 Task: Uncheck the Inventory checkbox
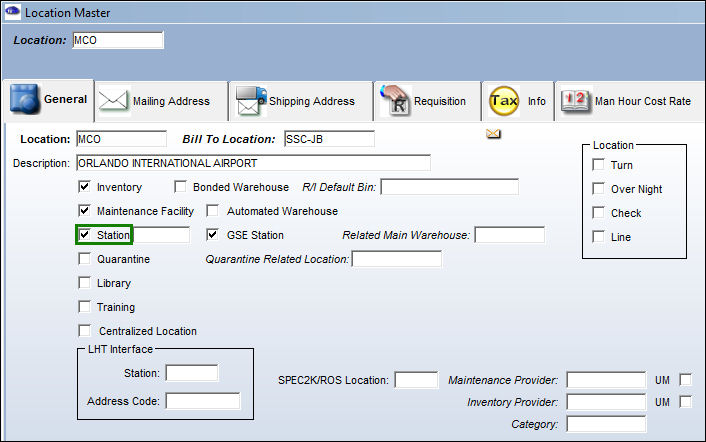pyautogui.click(x=84, y=186)
